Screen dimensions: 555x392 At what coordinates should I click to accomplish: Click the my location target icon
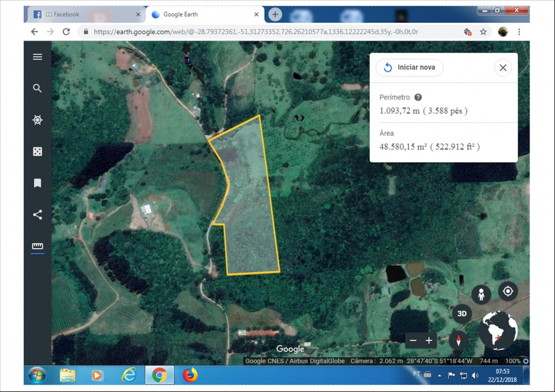[x=508, y=291]
